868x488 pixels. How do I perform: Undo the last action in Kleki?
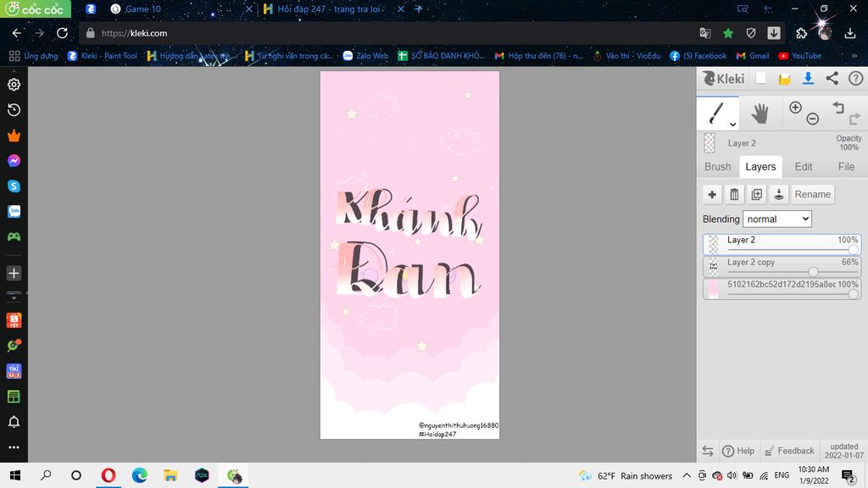838,107
